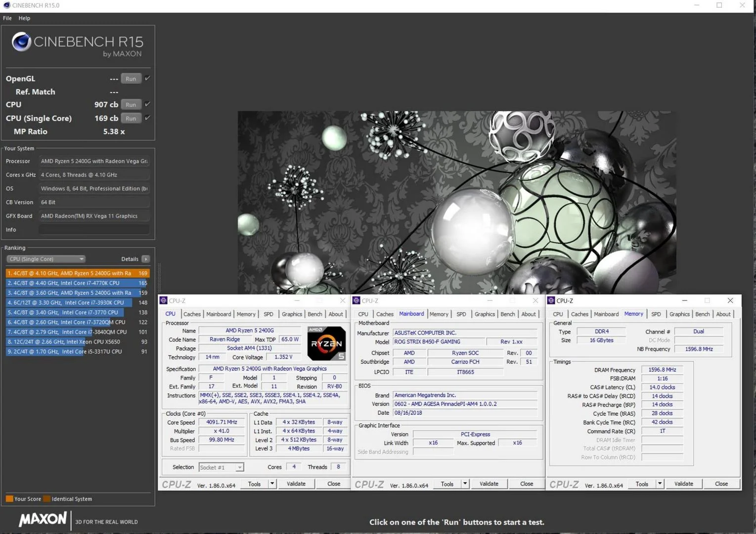The image size is (756, 534).
Task: Click the Details arrow icon in Ranking
Action: 145,259
